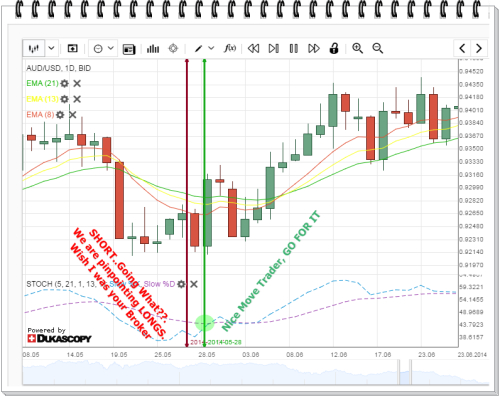Screen dimensions: 500x397
Task: Step forward one bar
Action: tap(273, 49)
